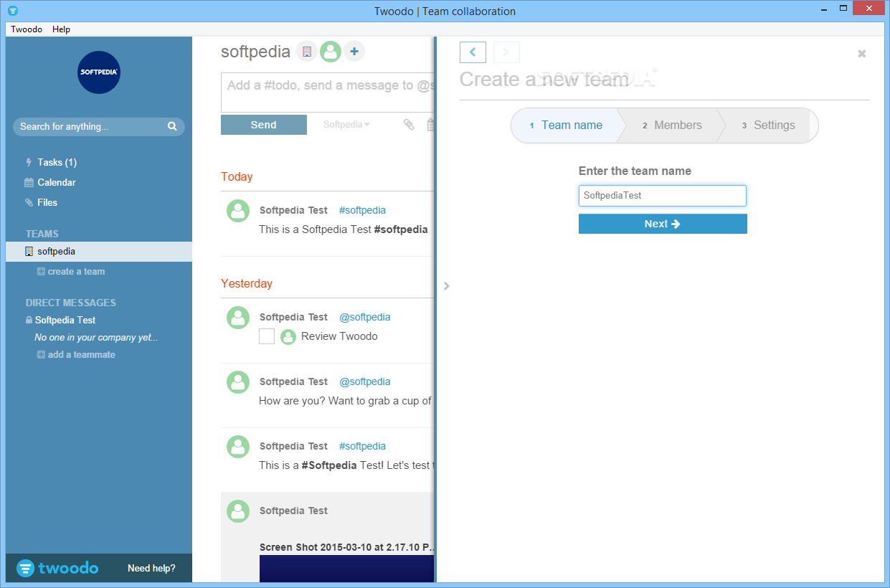This screenshot has width=890, height=588.
Task: Click avatar of the screenshot attachment post
Action: (238, 511)
